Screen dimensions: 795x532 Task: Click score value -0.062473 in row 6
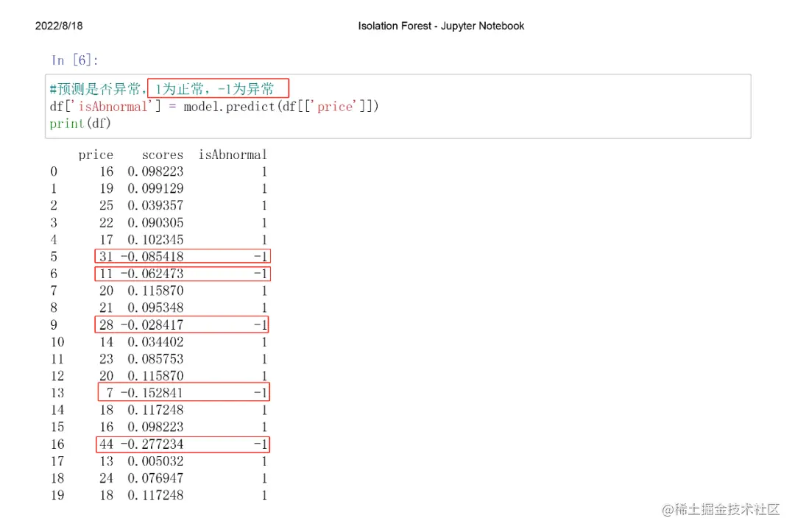pos(152,274)
